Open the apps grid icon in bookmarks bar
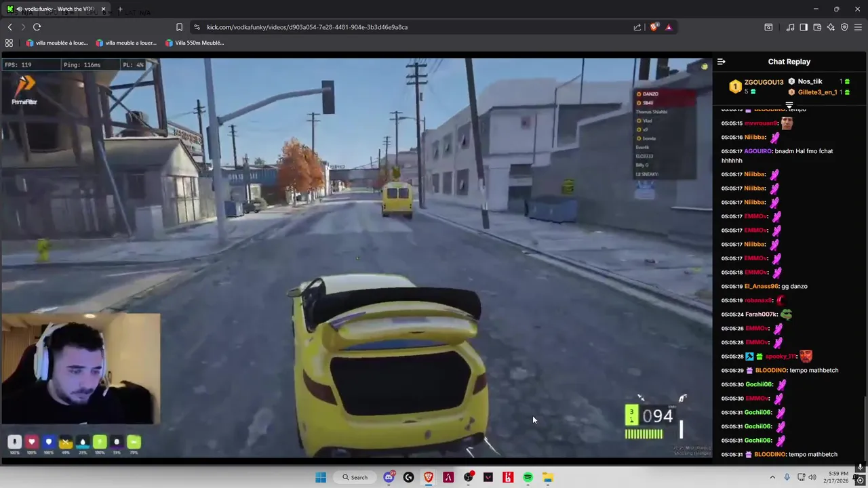This screenshot has height=488, width=868. coord(9,43)
